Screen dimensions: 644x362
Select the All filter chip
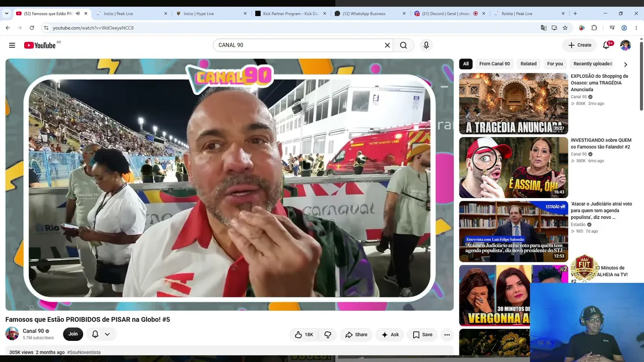coord(466,64)
